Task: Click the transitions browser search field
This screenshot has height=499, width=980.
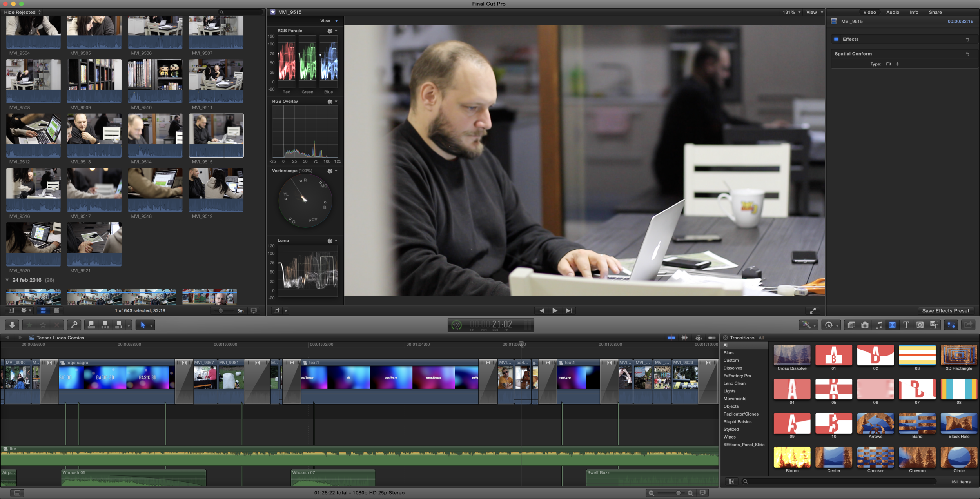Action: 839,481
